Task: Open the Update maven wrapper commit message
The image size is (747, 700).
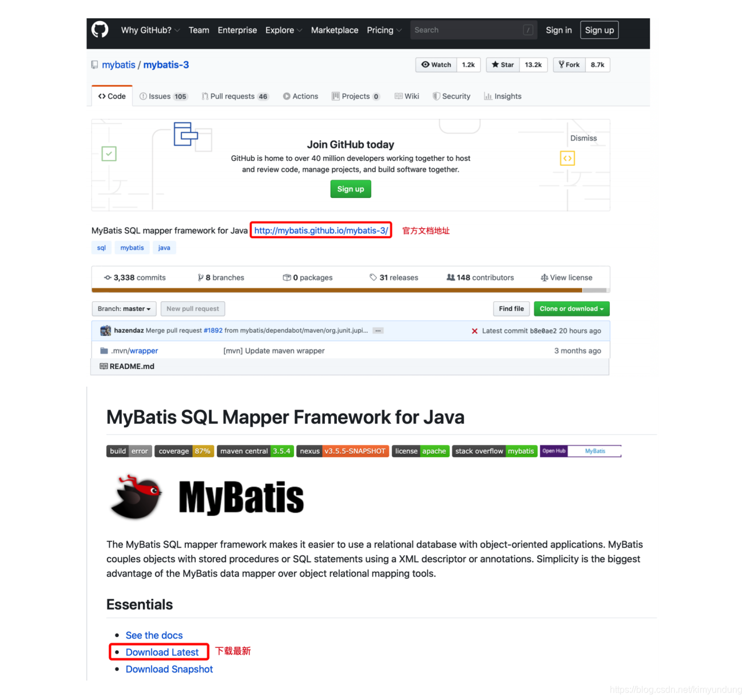Action: pyautogui.click(x=274, y=351)
